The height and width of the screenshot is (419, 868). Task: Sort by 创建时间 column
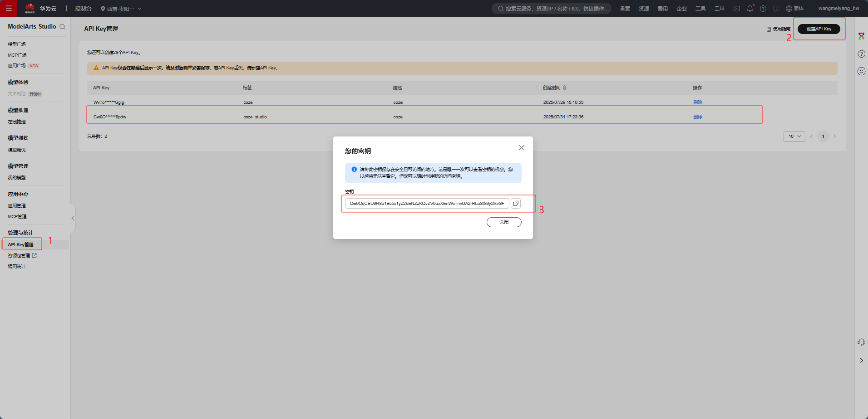point(565,88)
